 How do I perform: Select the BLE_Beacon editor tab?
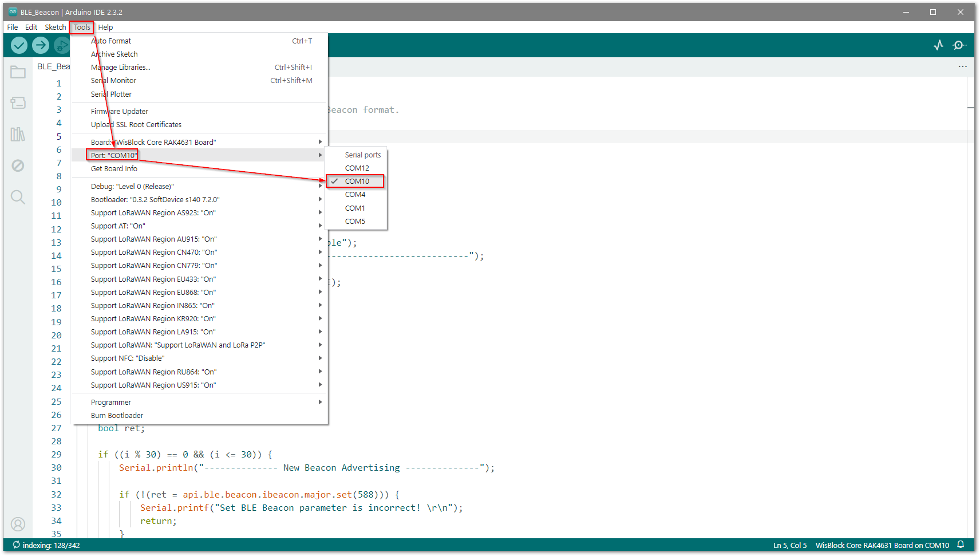click(53, 66)
